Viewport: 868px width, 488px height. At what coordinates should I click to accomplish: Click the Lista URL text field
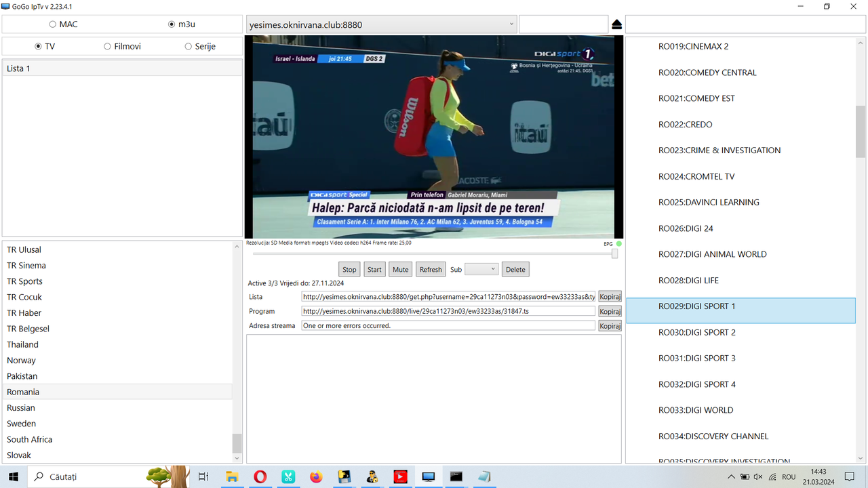click(448, 297)
